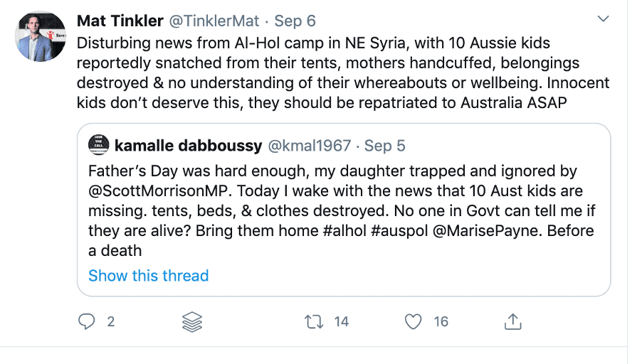Click kamalle dabboussy's small avatar

98,146
